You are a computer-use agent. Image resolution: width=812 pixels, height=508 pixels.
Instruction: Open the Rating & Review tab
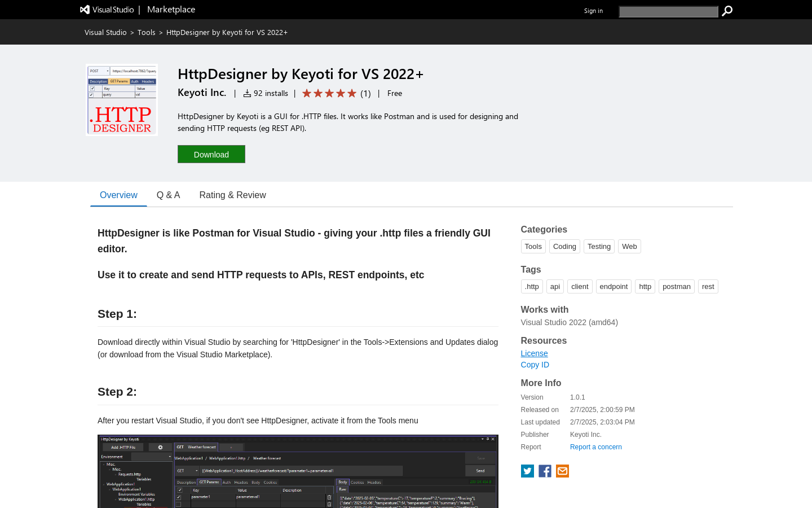pos(232,195)
